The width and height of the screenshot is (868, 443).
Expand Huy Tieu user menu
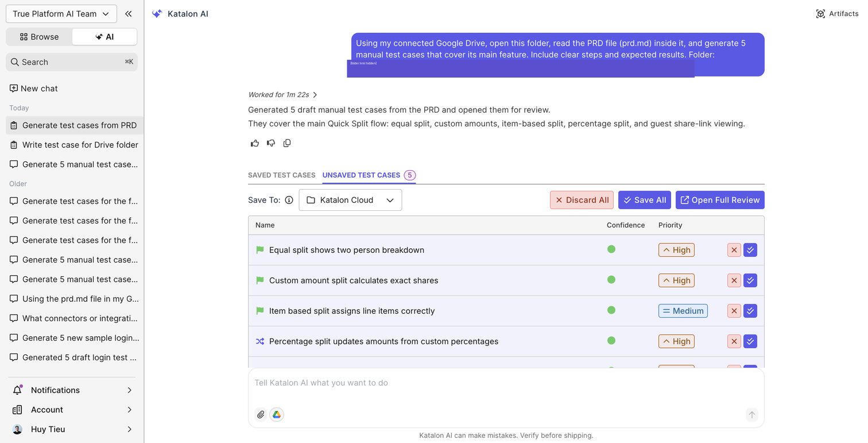click(x=72, y=429)
